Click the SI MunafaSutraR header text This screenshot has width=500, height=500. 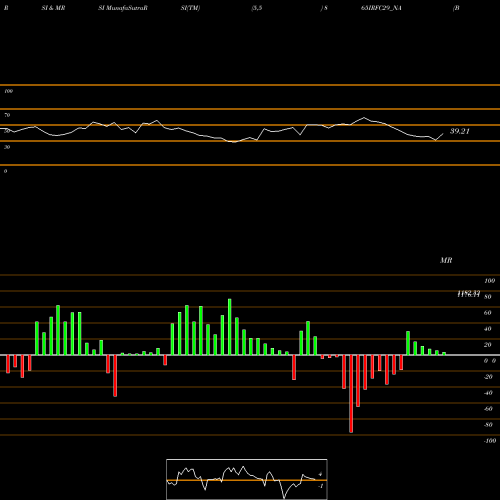tap(123, 8)
